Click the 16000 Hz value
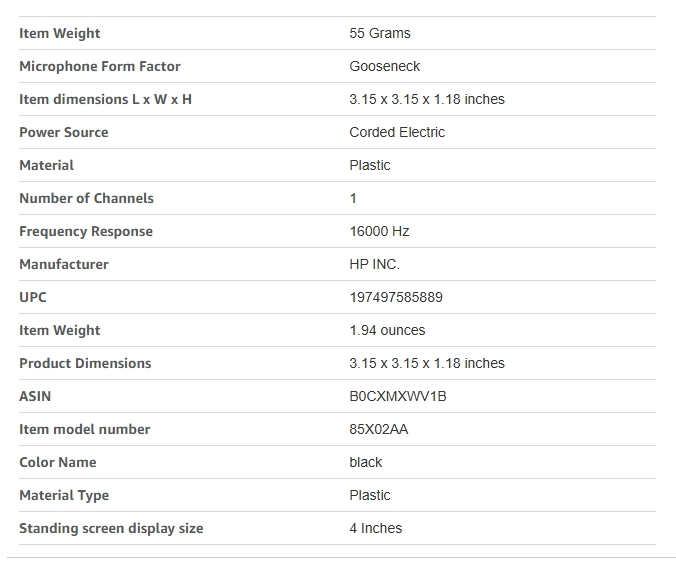The height and width of the screenshot is (561, 676). [379, 231]
